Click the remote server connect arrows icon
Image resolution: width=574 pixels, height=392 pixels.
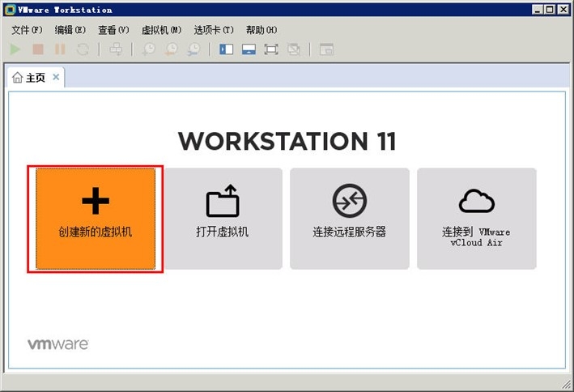350,201
